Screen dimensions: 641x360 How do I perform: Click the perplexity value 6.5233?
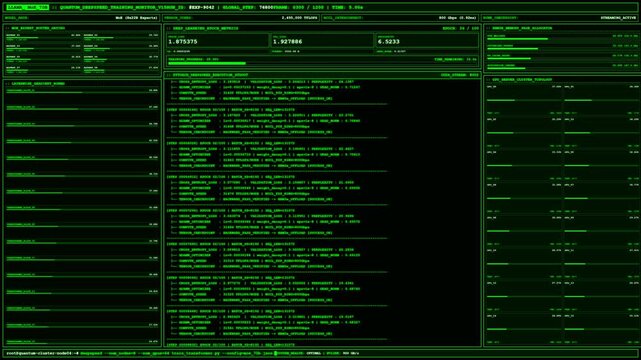389,42
